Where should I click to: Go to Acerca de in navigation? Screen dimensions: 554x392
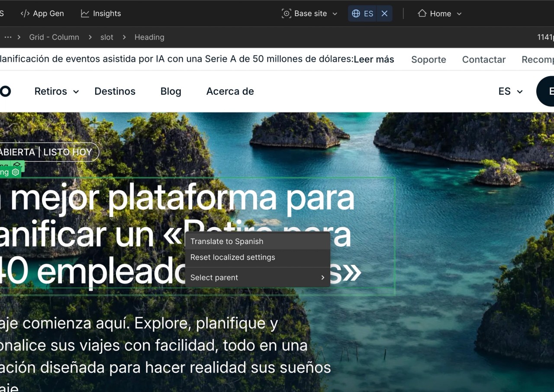pyautogui.click(x=230, y=91)
